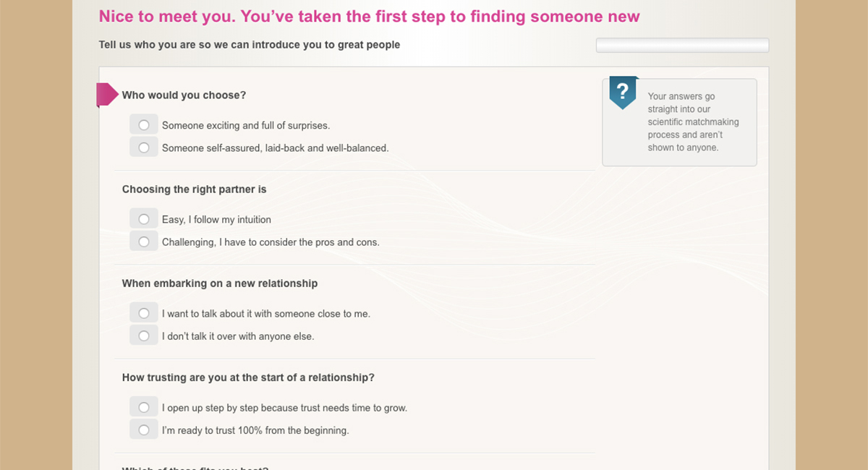Select 'I'm ready to trust 100%' radio button
Image resolution: width=868 pixels, height=470 pixels.
pyautogui.click(x=144, y=430)
